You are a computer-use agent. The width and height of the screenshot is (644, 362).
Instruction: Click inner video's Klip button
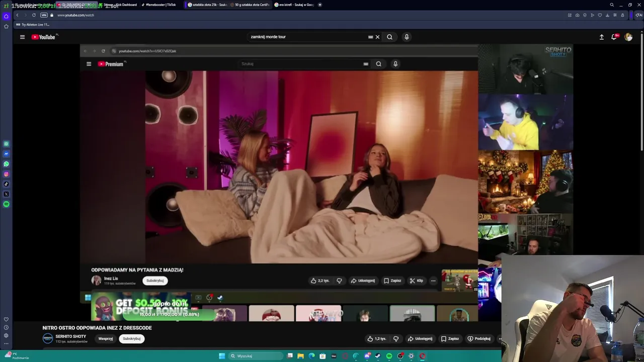[417, 281]
